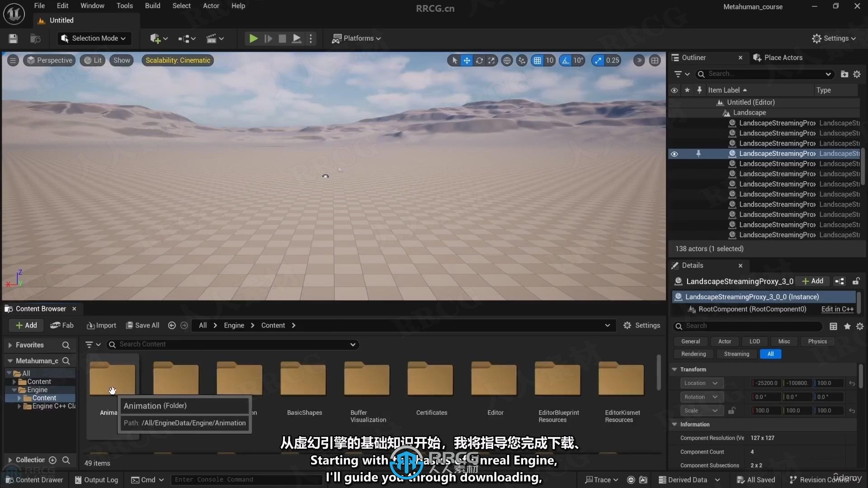This screenshot has width=868, height=488.
Task: Click in the Search Content field
Action: (233, 344)
